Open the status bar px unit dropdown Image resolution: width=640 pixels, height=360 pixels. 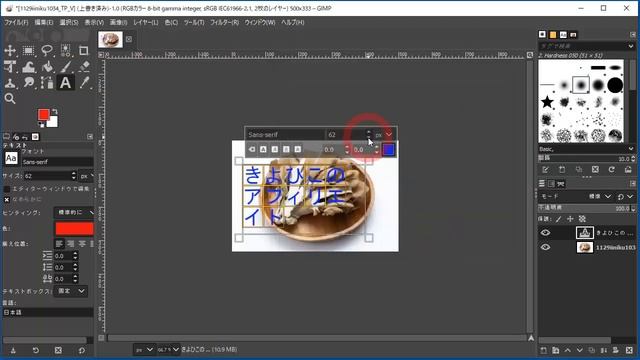coord(144,350)
